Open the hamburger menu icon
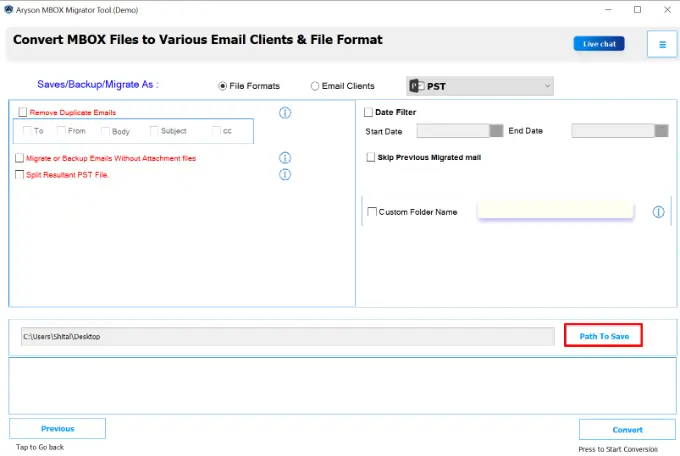The image size is (680, 456). click(x=662, y=44)
